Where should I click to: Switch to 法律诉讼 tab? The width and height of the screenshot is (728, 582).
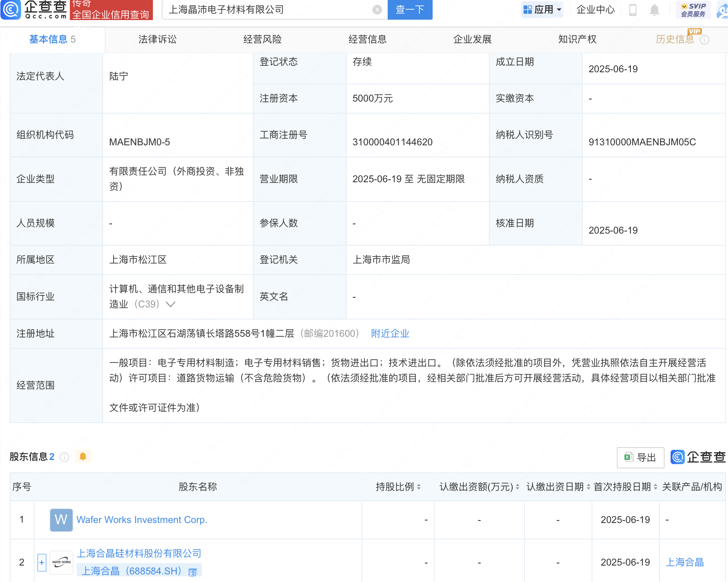tap(157, 39)
